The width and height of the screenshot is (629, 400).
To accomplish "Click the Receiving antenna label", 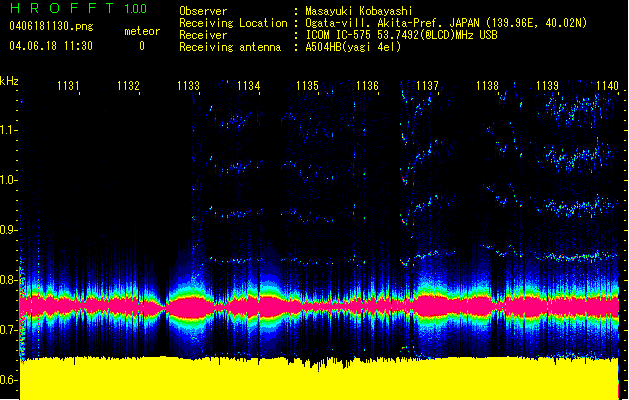I will [230, 47].
